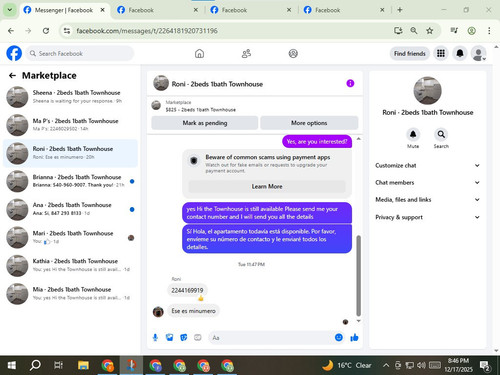This screenshot has width=500, height=375.
Task: Choose a GIF icon
Action: 198,338
